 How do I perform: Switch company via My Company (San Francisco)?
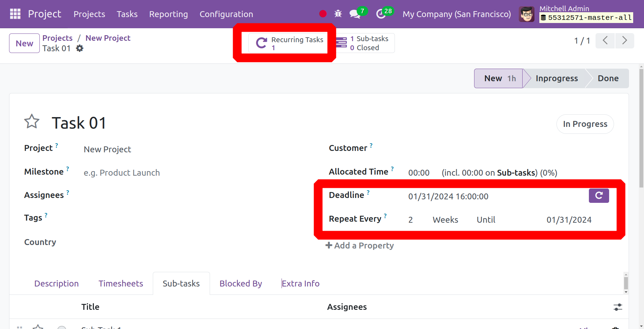457,14
